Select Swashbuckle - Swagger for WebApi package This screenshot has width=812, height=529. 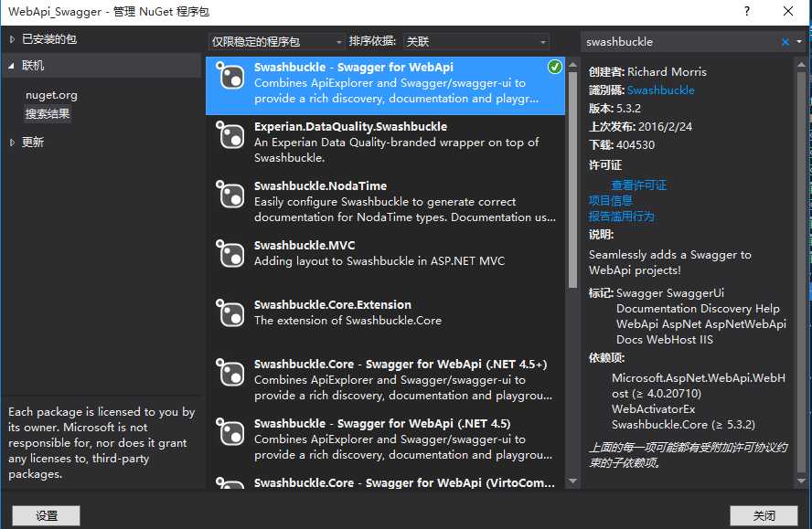385,86
